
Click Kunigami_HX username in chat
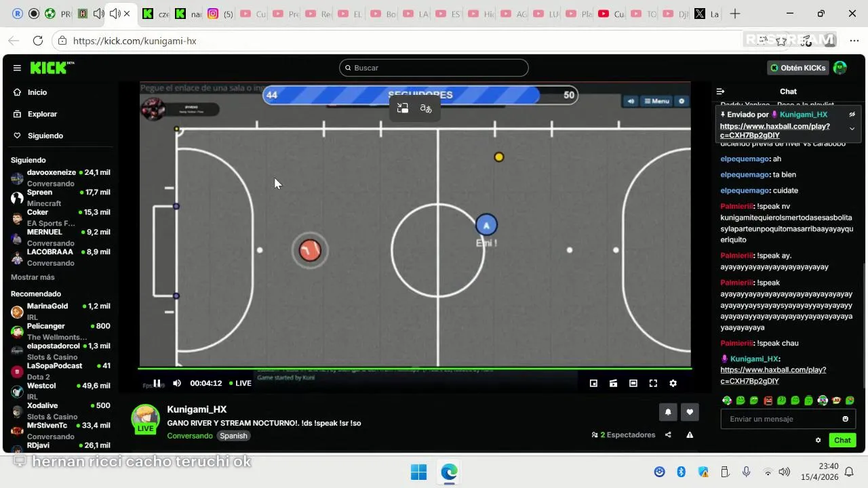point(754,359)
